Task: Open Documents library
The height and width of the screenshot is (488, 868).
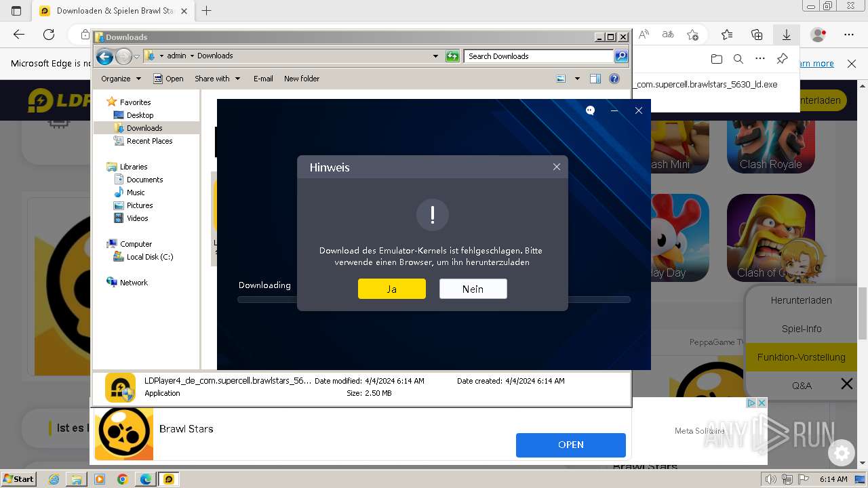Action: click(x=144, y=180)
